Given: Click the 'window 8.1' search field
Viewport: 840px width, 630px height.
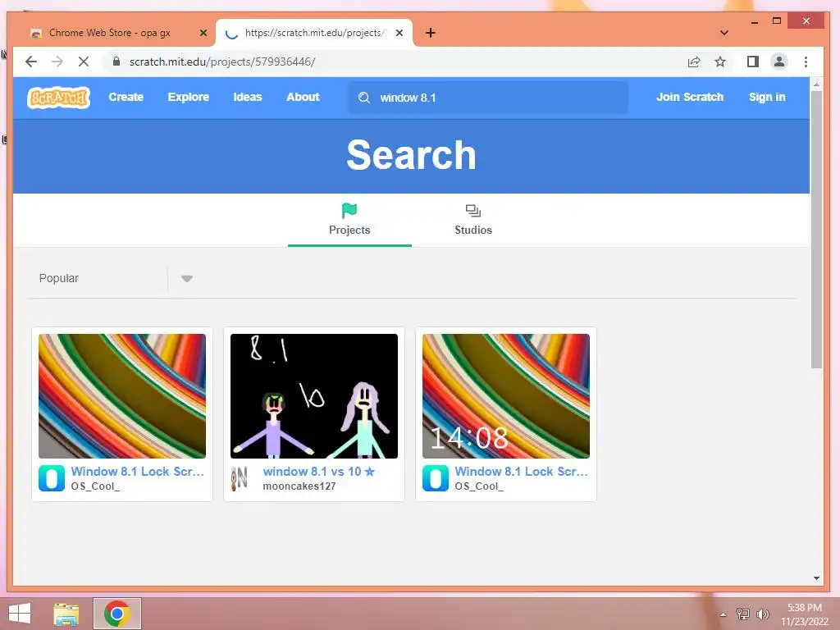Looking at the screenshot, I should (488, 98).
